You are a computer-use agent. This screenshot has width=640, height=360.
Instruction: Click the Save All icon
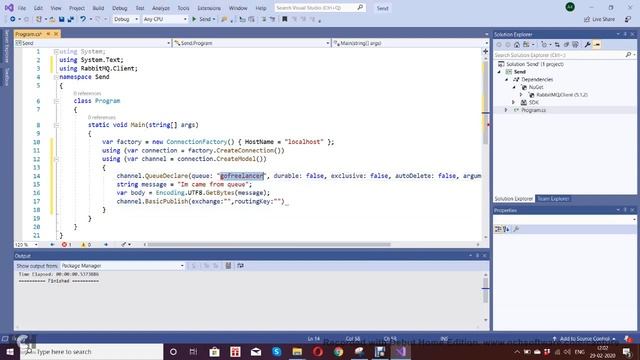click(71, 19)
